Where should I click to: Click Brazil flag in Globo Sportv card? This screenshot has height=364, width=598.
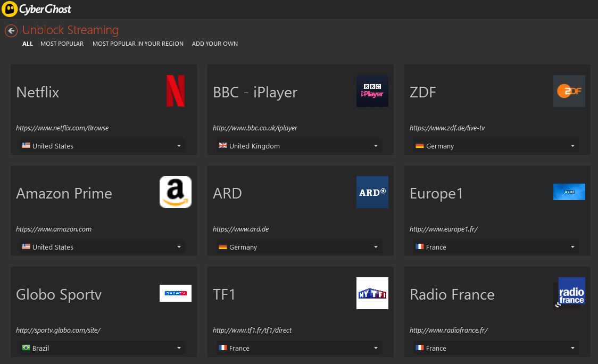[x=26, y=348]
